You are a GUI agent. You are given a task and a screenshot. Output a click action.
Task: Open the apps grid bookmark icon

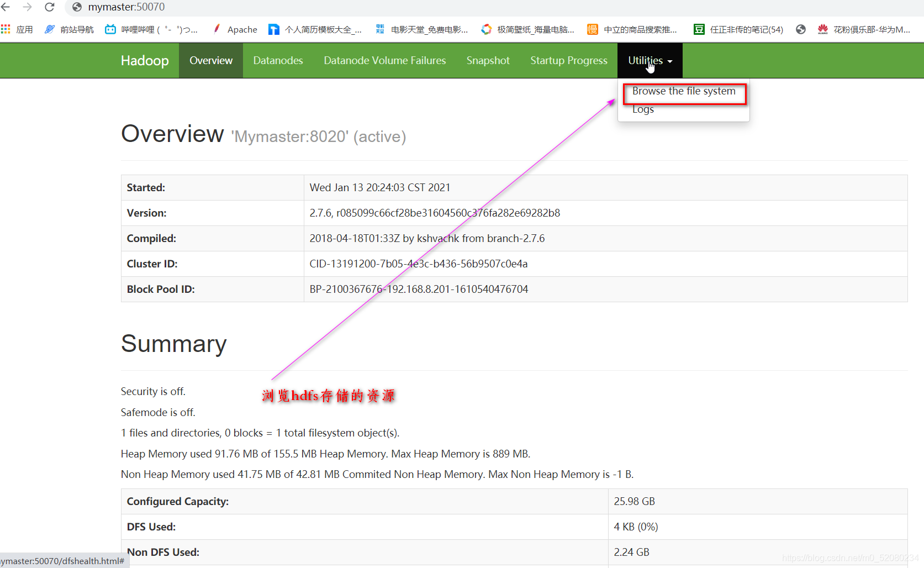[x=6, y=29]
